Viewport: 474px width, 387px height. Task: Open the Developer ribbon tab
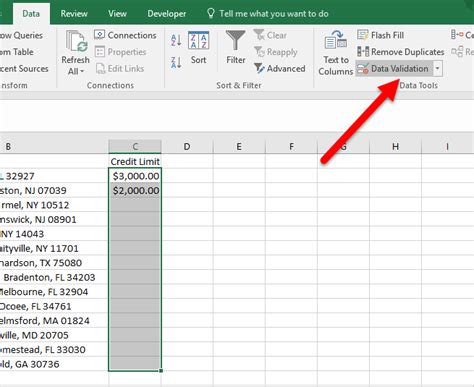(167, 14)
